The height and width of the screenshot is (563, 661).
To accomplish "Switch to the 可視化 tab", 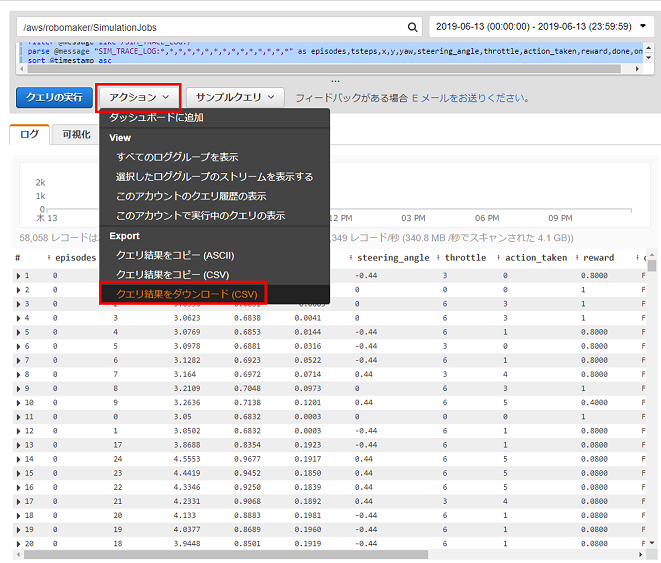I will [77, 134].
